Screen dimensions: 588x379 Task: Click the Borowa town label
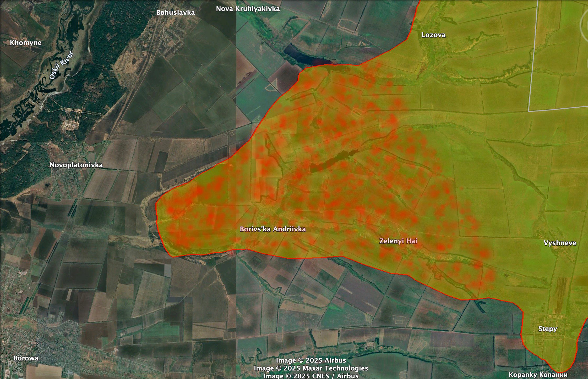pyautogui.click(x=26, y=358)
